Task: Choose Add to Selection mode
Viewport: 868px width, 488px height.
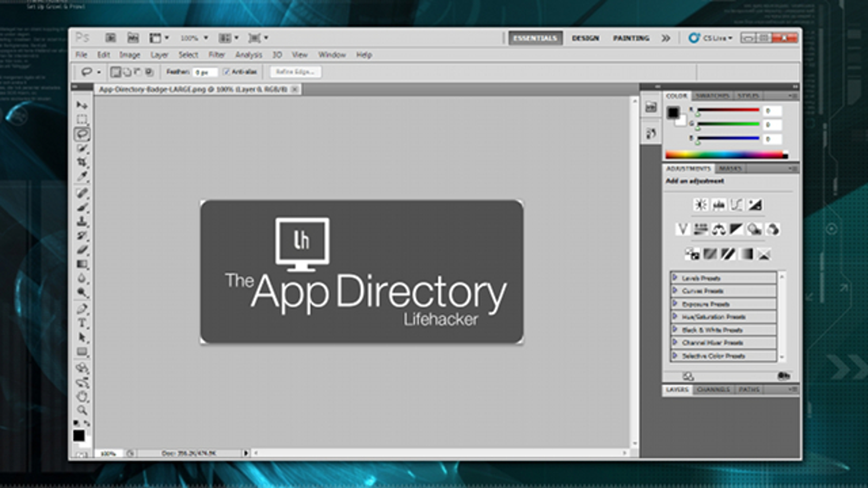Action: [x=126, y=72]
